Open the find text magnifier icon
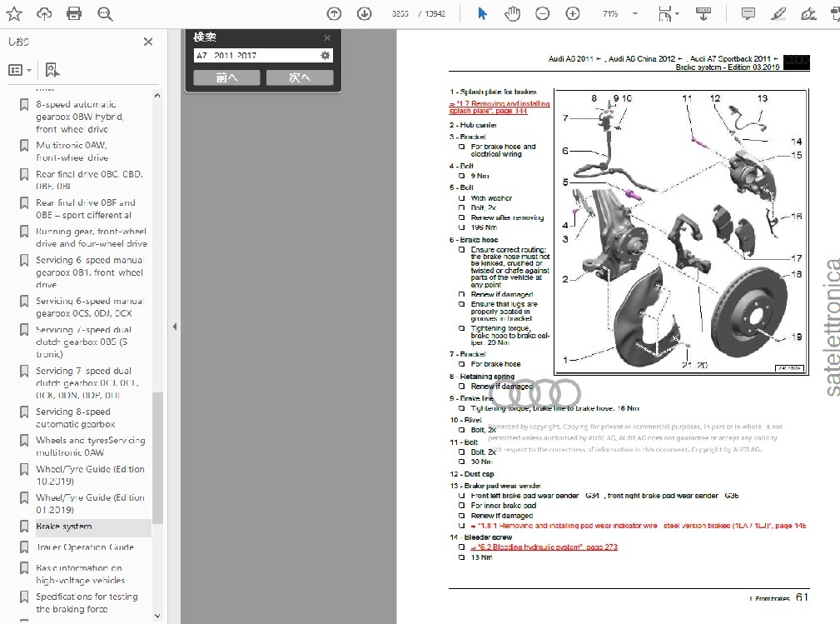The width and height of the screenshot is (840, 624). pos(105,14)
